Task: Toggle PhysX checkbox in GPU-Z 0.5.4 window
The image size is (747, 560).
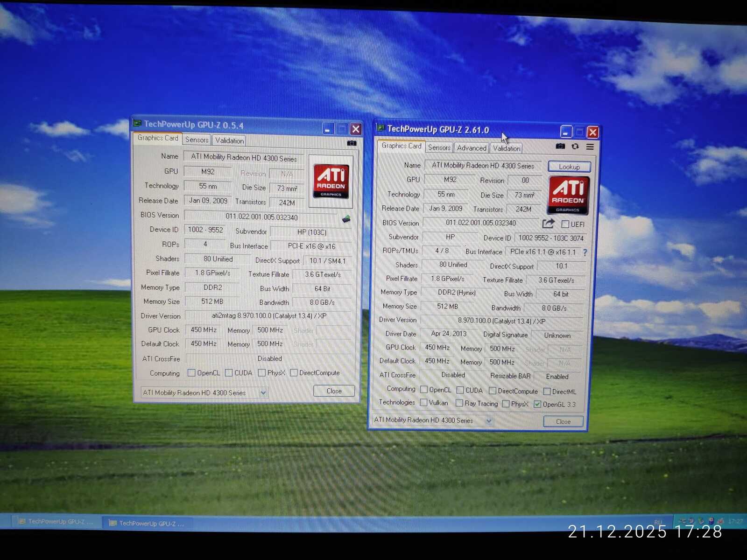Action: tap(261, 372)
